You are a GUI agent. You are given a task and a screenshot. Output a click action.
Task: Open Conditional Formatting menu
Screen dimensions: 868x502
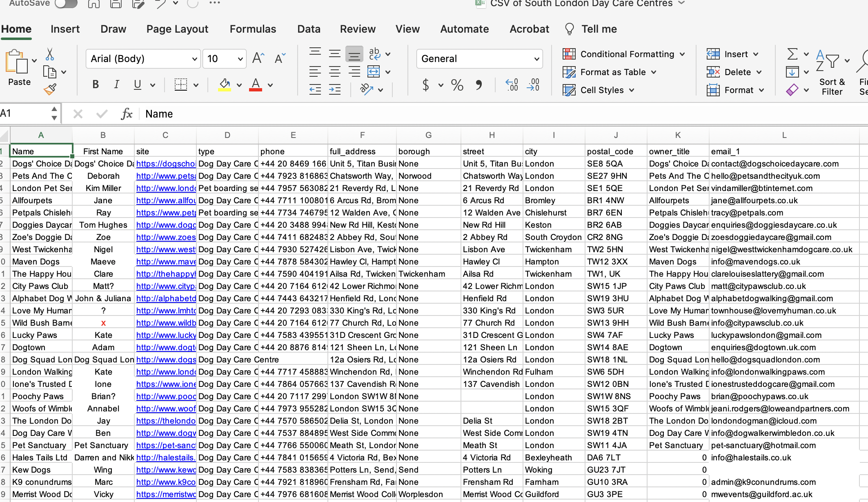pyautogui.click(x=623, y=54)
